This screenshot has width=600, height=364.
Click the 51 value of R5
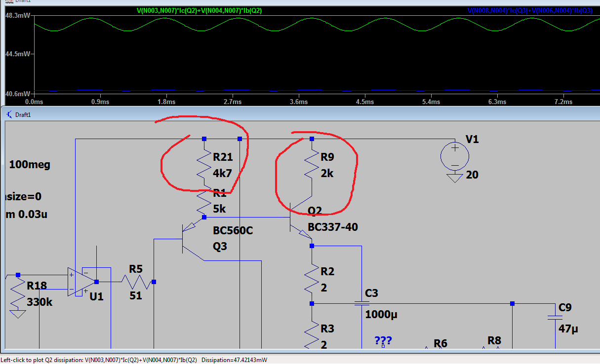point(136,296)
